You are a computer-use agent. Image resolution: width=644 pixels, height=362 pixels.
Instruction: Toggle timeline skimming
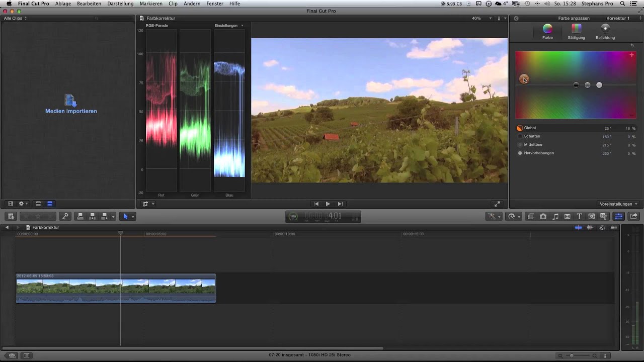[578, 228]
